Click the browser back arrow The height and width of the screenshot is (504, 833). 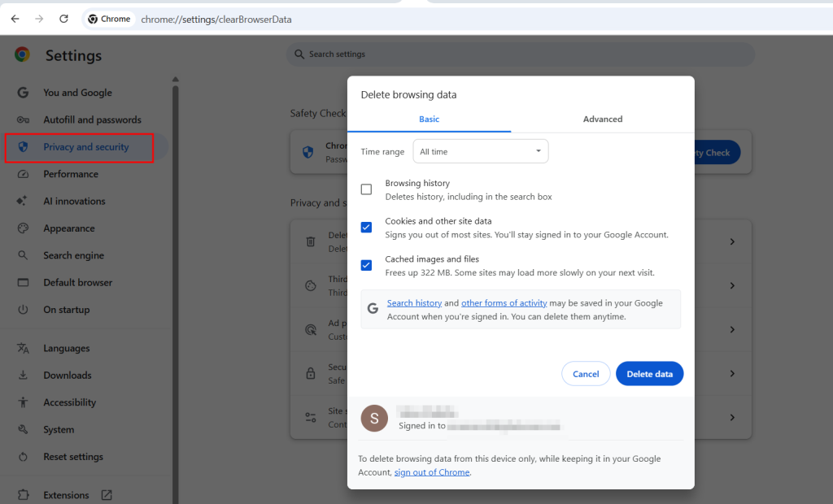point(15,19)
